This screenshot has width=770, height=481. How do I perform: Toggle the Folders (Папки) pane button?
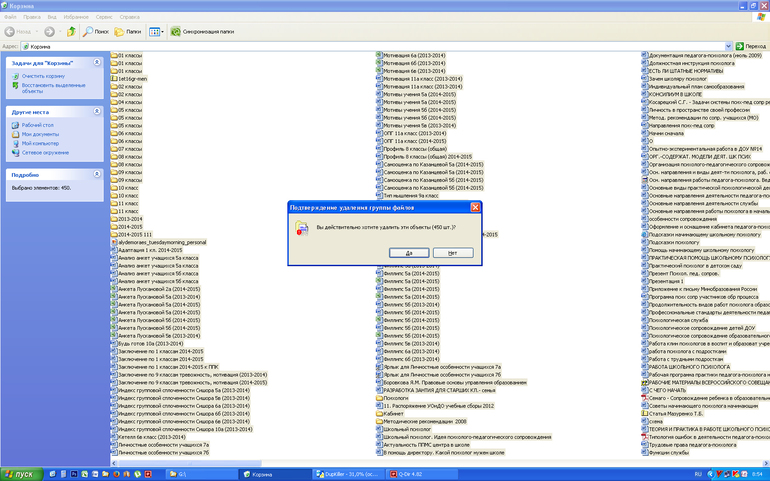pos(128,32)
